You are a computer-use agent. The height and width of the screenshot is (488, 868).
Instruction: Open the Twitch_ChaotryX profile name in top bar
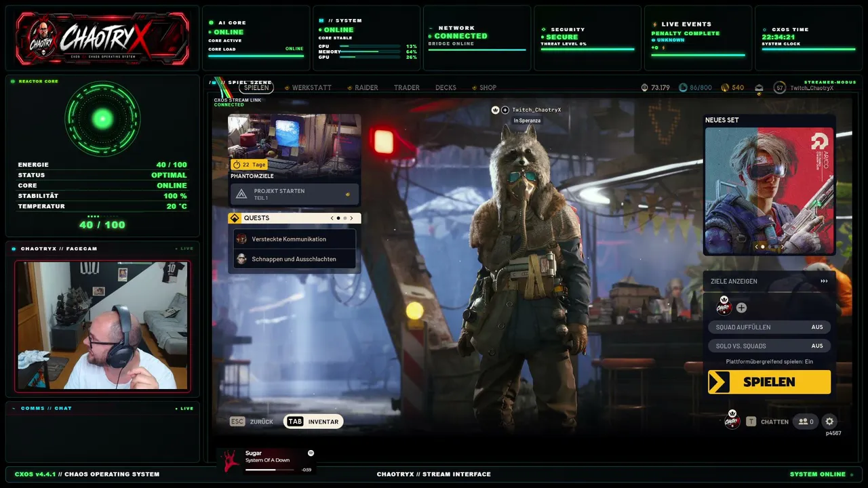(812, 88)
